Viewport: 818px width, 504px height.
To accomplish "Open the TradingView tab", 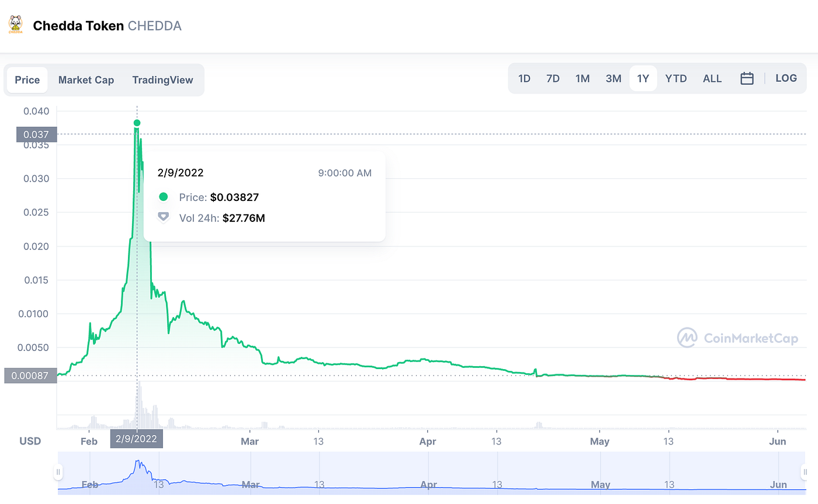I will click(162, 80).
